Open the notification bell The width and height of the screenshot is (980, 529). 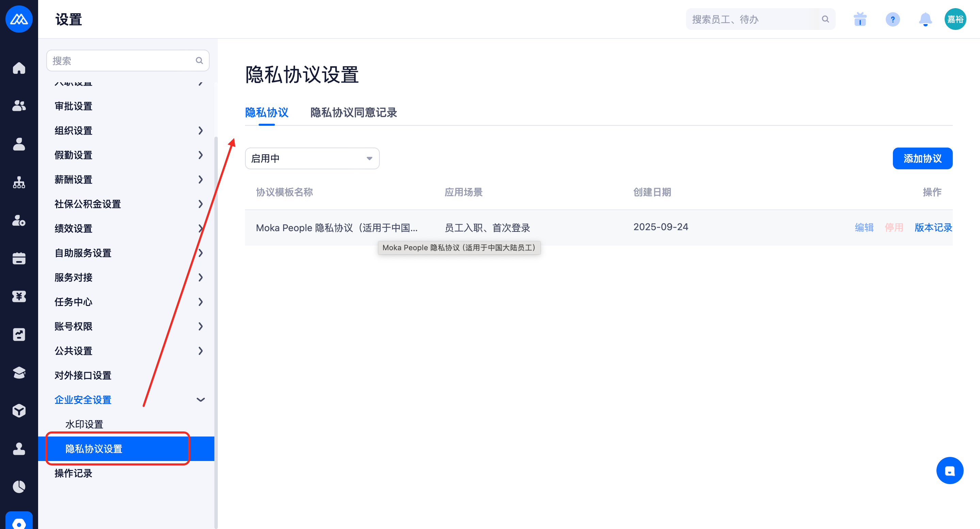pyautogui.click(x=925, y=19)
